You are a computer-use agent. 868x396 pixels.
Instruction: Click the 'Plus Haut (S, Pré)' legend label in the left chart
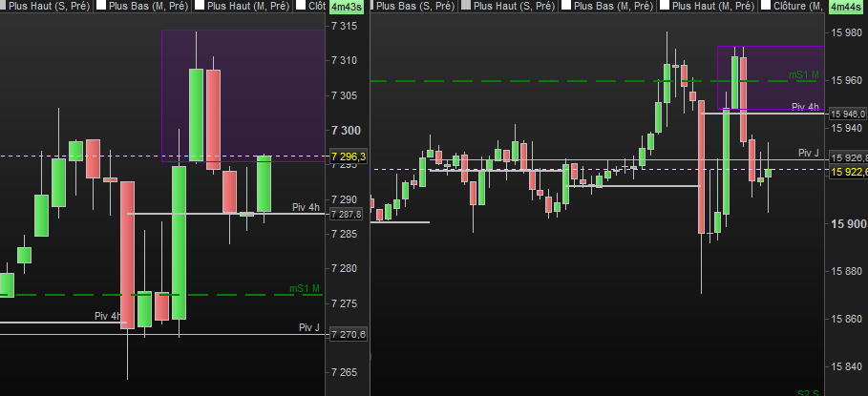pos(50,6)
